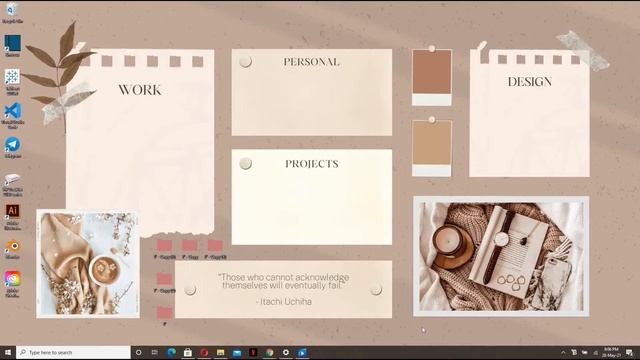This screenshot has width=640, height=360.
Task: Open Settings gear on the taskbar
Action: (286, 352)
